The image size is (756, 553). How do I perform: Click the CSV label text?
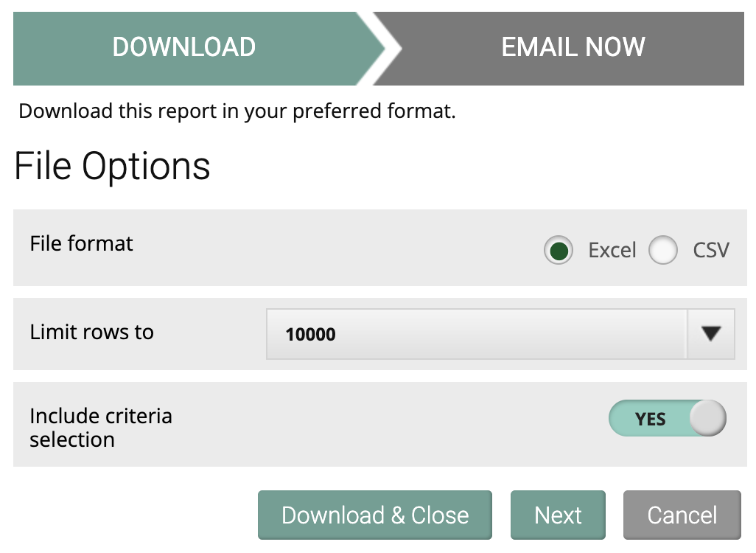click(711, 251)
